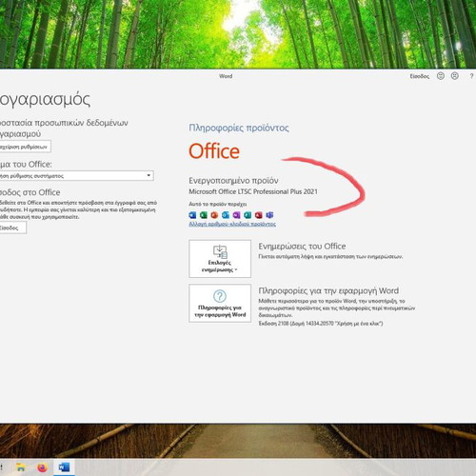Click the red Access icon in product list
Image resolution: width=476 pixels, height=476 pixels.
(258, 215)
